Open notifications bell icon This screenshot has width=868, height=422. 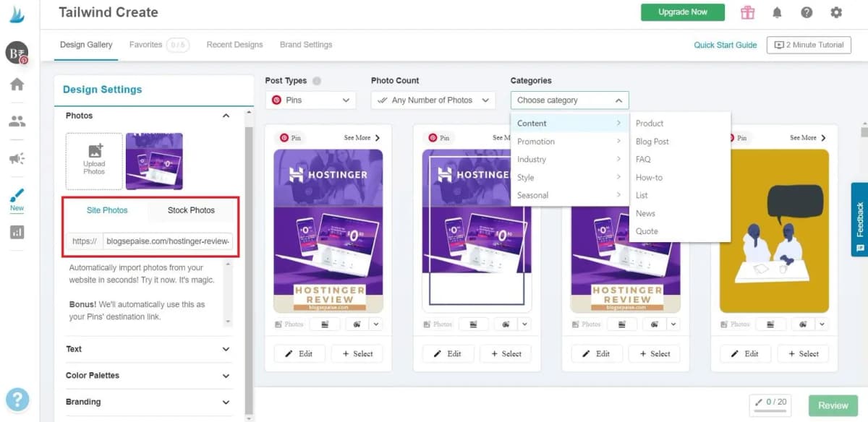(x=778, y=12)
